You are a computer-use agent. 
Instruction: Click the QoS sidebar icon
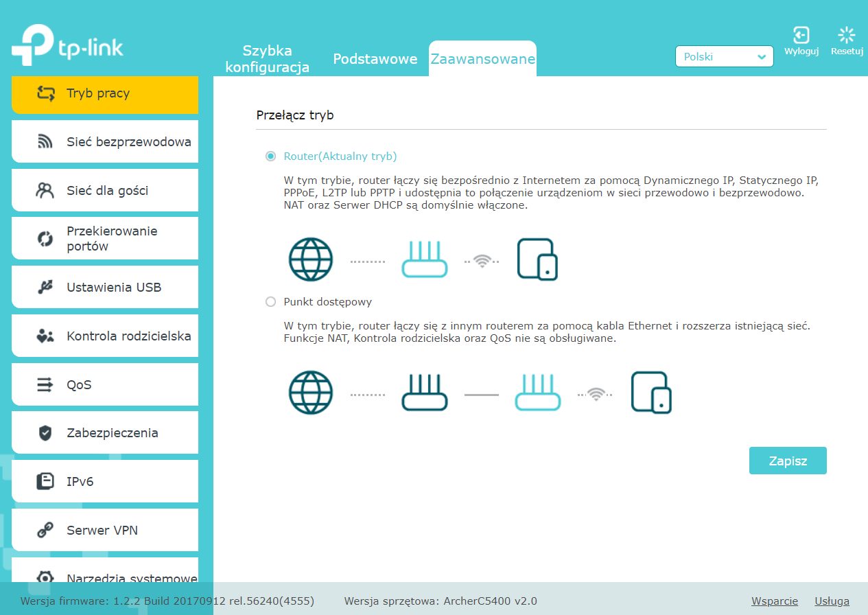[x=45, y=384]
